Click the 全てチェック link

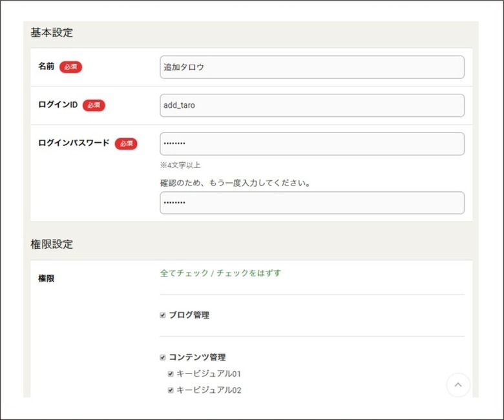click(x=184, y=273)
